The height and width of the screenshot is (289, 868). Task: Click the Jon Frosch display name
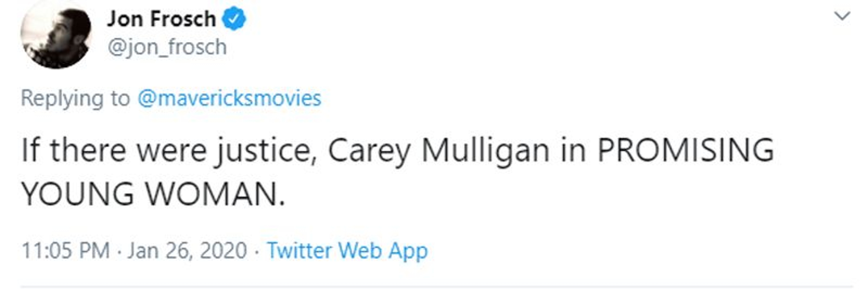(x=161, y=19)
